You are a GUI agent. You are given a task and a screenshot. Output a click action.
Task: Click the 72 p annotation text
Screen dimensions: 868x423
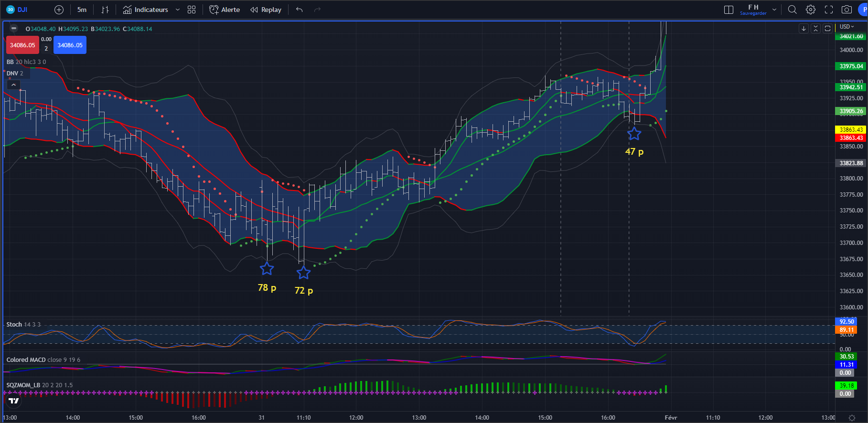point(304,291)
